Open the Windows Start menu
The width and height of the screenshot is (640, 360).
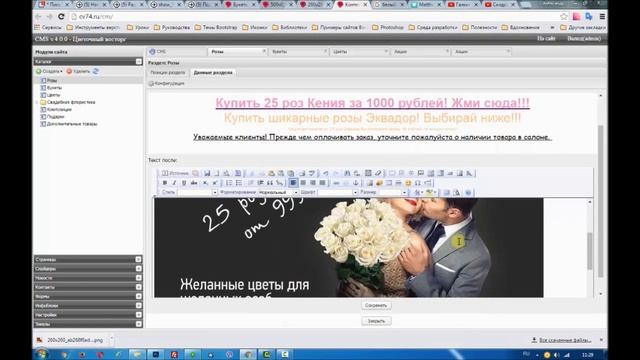[42, 354]
